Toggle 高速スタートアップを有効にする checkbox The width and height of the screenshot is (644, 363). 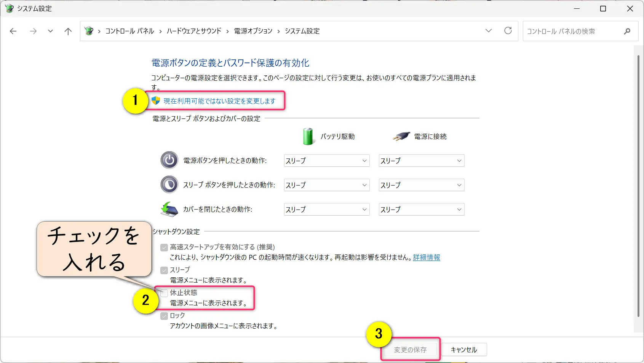164,248
